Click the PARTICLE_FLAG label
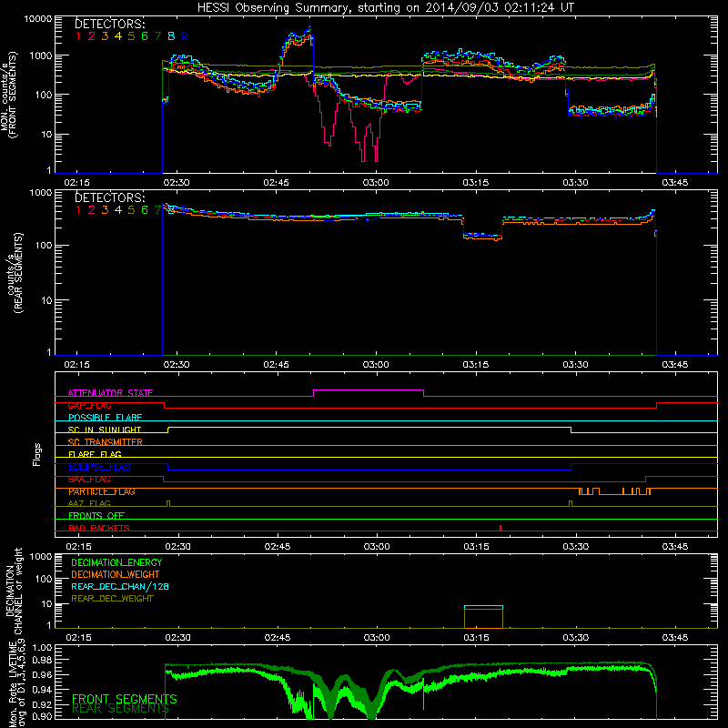 click(102, 491)
